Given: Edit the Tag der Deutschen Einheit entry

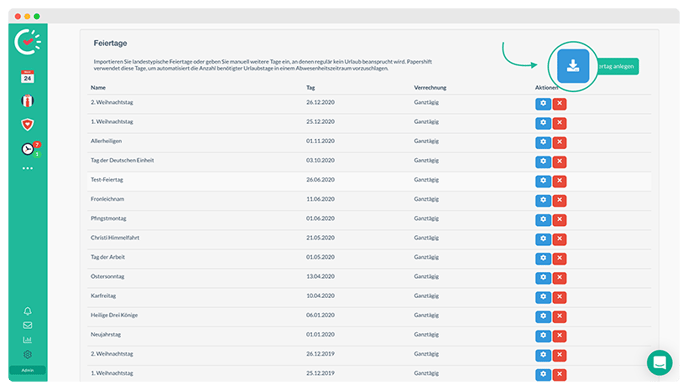Looking at the screenshot, I should (543, 161).
